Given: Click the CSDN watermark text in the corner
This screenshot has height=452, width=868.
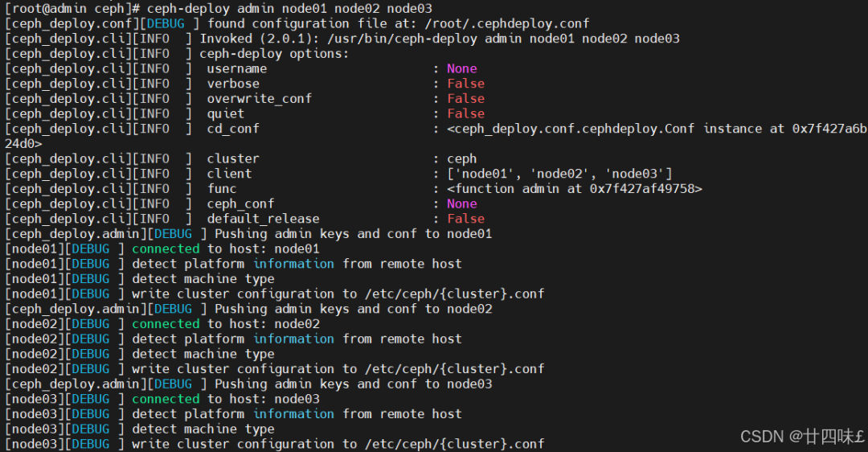Looking at the screenshot, I should 802,437.
